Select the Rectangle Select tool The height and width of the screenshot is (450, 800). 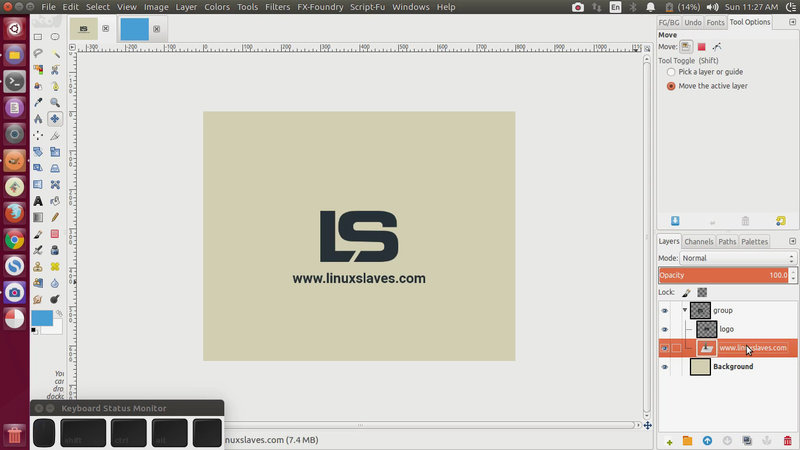point(38,37)
